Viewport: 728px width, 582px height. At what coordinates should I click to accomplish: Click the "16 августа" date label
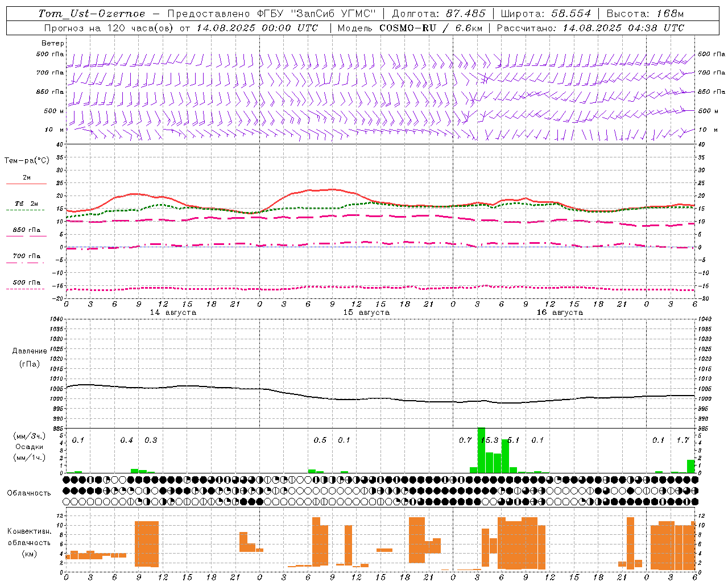click(x=560, y=313)
